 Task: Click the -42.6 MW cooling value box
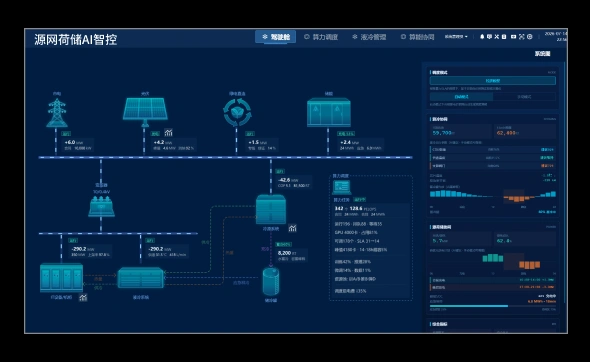coord(294,183)
